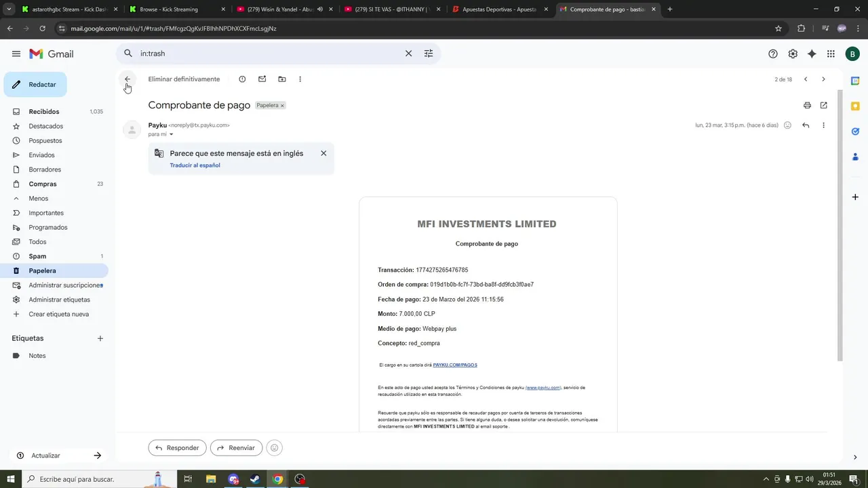Mark the message as unread
The width and height of the screenshot is (868, 488).
262,79
